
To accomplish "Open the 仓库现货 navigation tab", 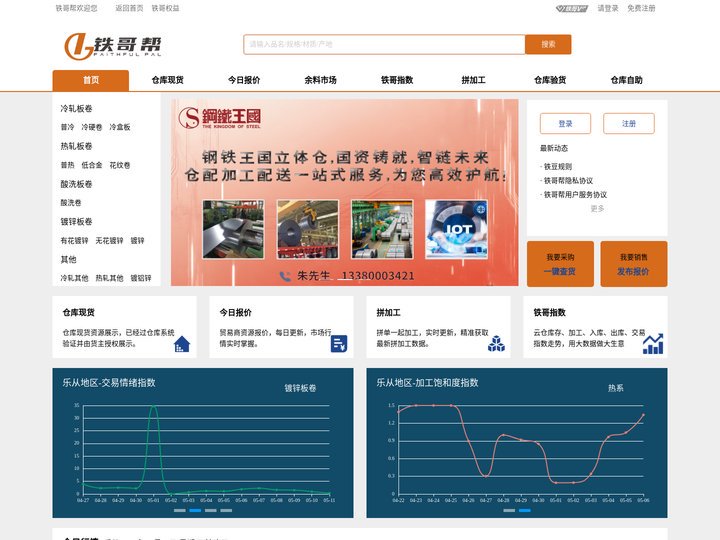I will point(168,80).
